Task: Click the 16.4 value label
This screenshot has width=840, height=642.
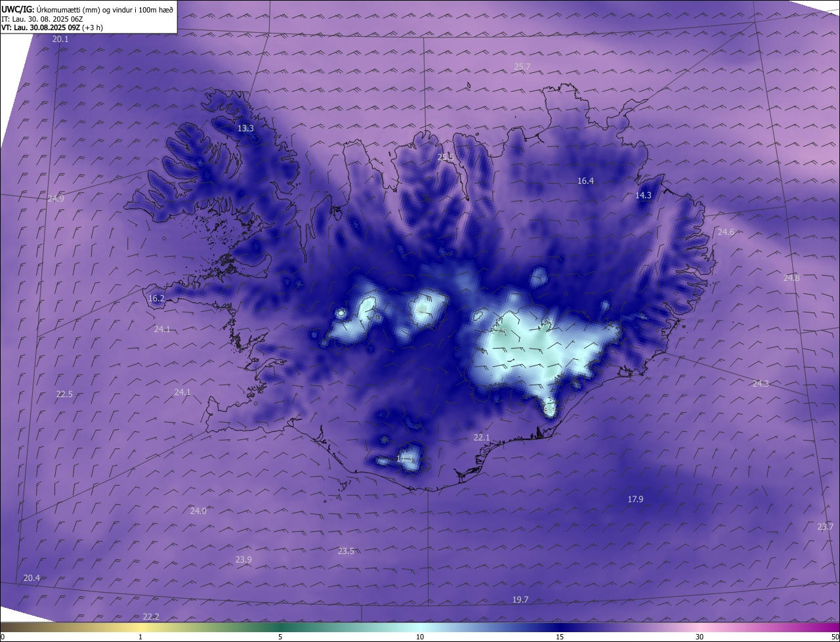Action: point(585,181)
